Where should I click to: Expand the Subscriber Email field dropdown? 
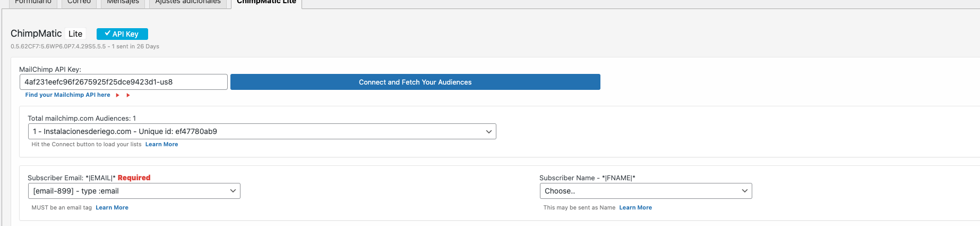coord(134,191)
